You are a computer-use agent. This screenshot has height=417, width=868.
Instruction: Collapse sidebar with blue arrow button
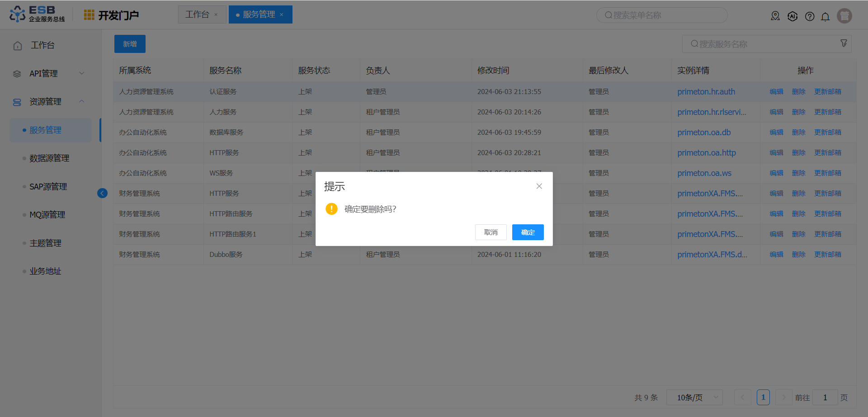[x=102, y=194]
